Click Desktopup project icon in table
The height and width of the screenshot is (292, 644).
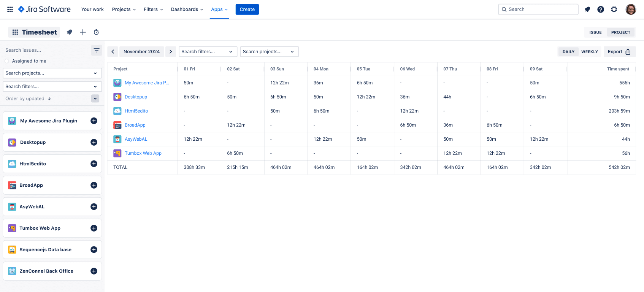coord(117,97)
